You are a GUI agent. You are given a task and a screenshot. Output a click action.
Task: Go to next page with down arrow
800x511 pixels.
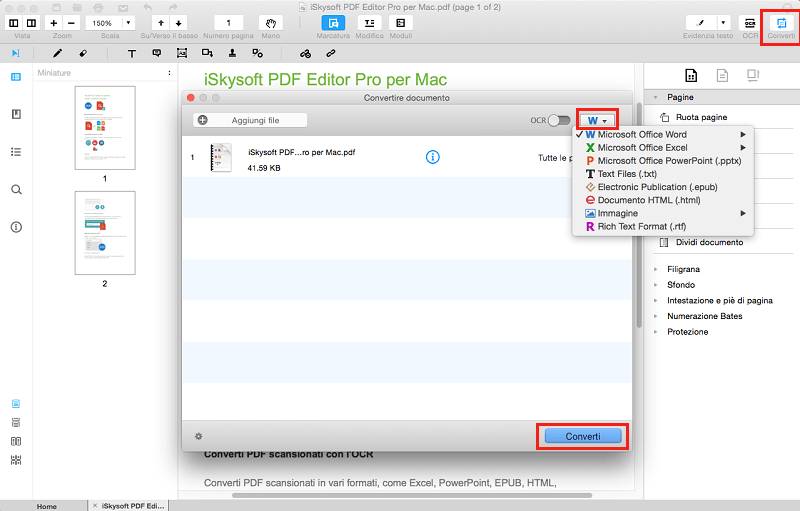tap(179, 23)
